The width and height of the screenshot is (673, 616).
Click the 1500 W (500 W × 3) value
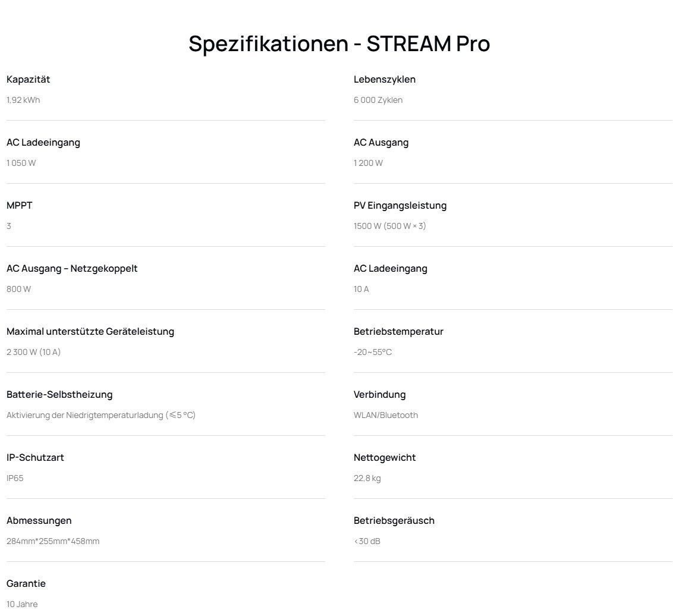point(390,226)
